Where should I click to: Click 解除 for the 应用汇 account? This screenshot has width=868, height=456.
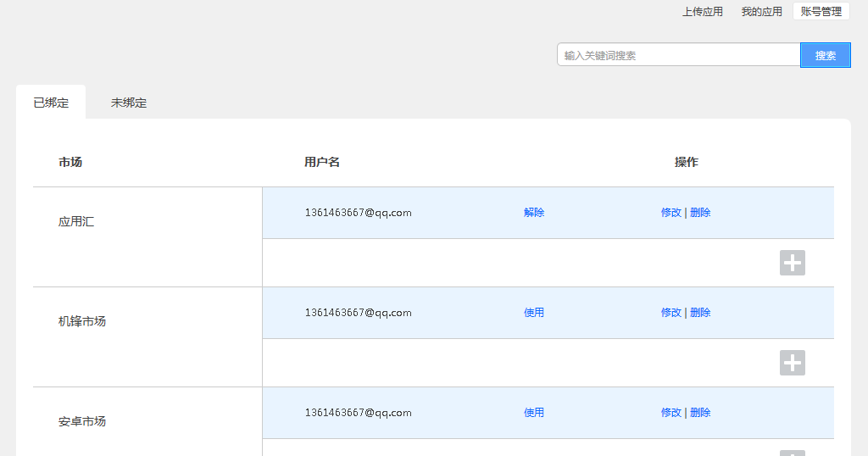(534, 213)
